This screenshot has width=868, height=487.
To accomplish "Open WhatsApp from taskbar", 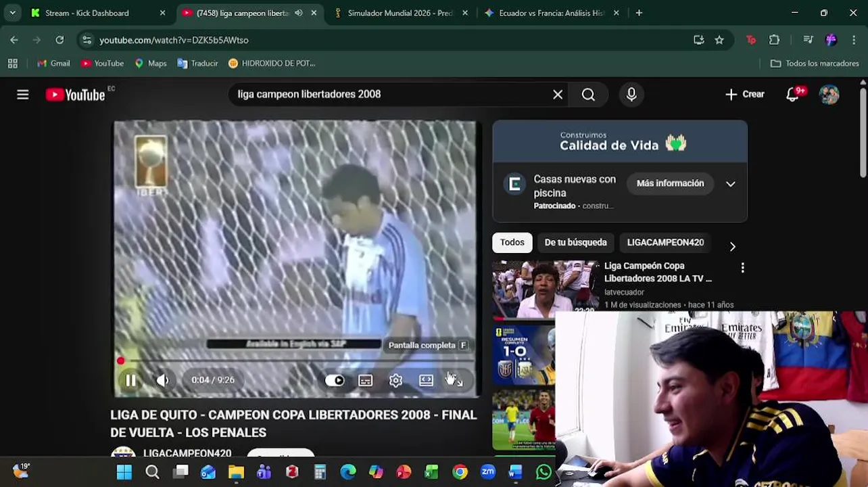I will click(x=544, y=472).
